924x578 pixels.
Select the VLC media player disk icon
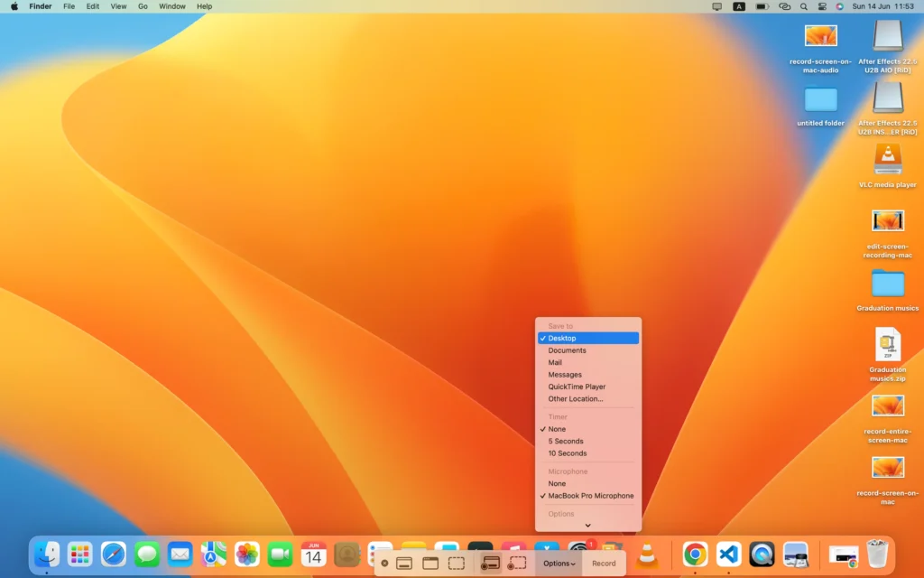click(888, 165)
